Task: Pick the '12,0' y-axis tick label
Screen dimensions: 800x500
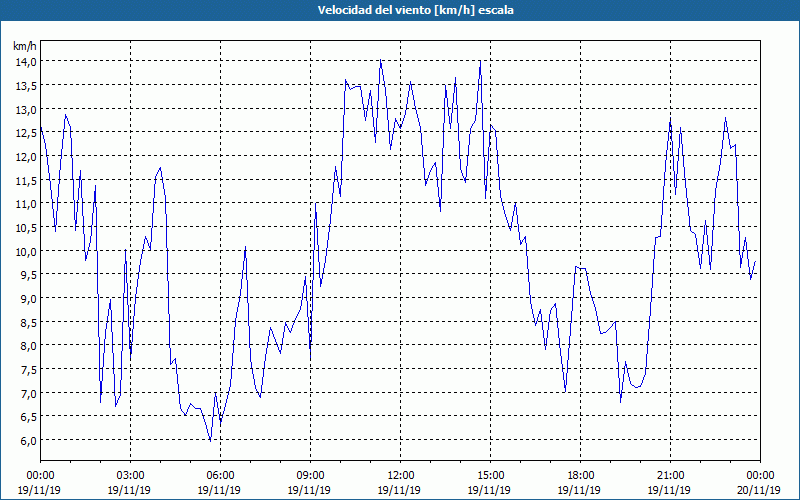Action: tap(27, 157)
